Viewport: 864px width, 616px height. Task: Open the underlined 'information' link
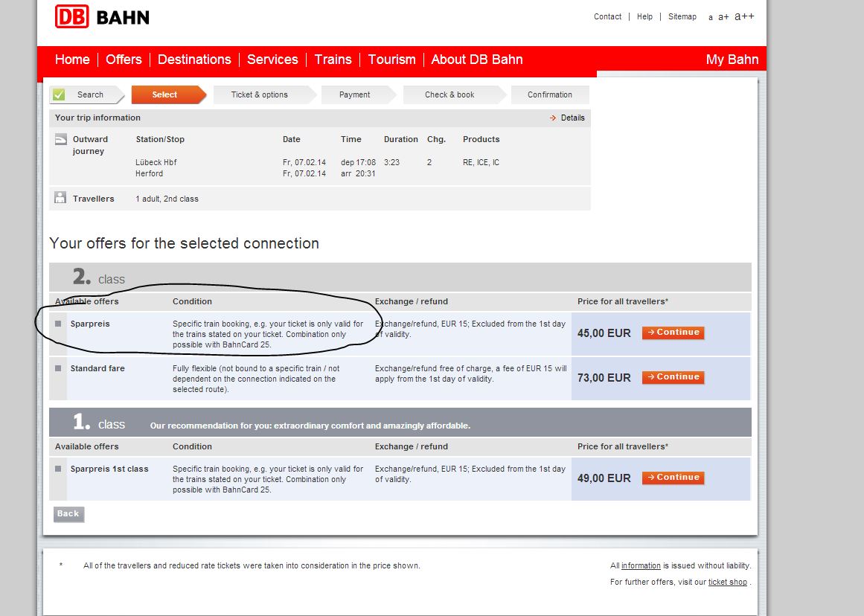point(641,566)
